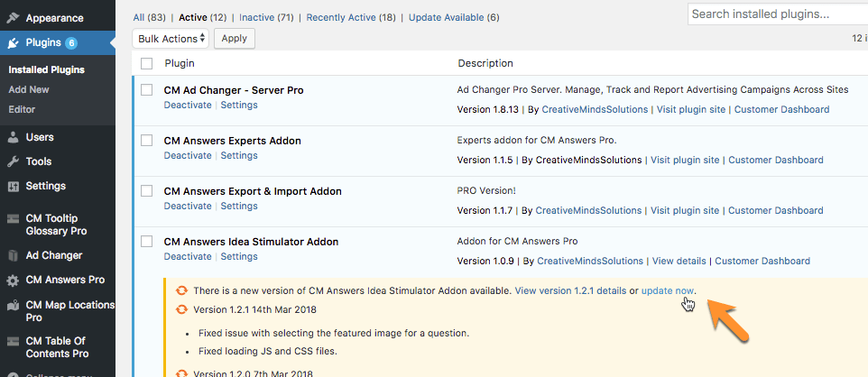Click the Ad Changer sidebar icon
The width and height of the screenshot is (868, 377).
tap(13, 255)
